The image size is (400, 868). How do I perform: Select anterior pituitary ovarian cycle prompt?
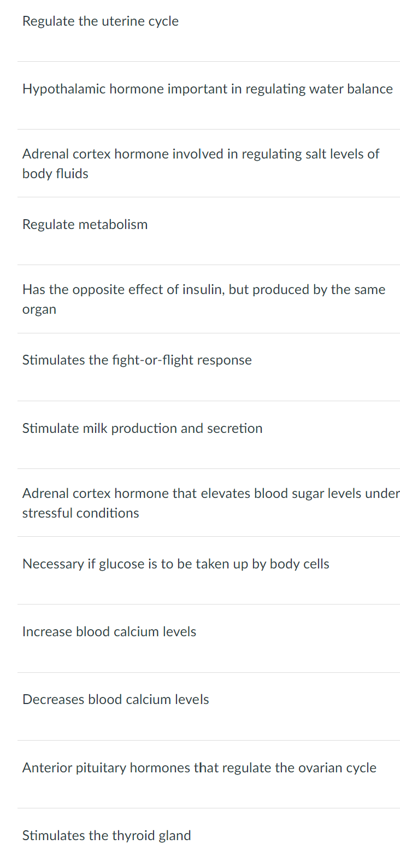coord(199,768)
